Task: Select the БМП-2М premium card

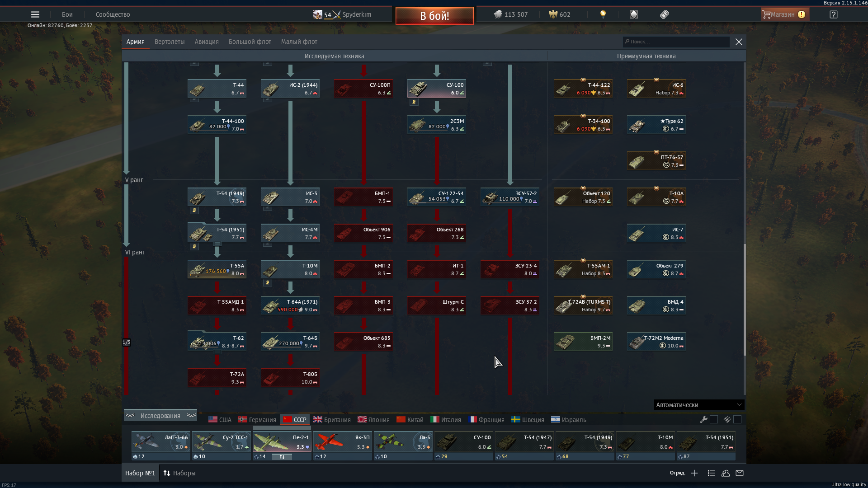Action: (x=583, y=342)
